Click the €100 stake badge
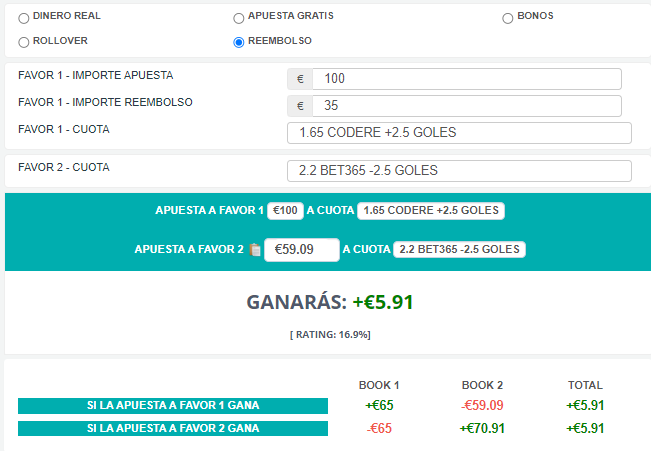 285,211
